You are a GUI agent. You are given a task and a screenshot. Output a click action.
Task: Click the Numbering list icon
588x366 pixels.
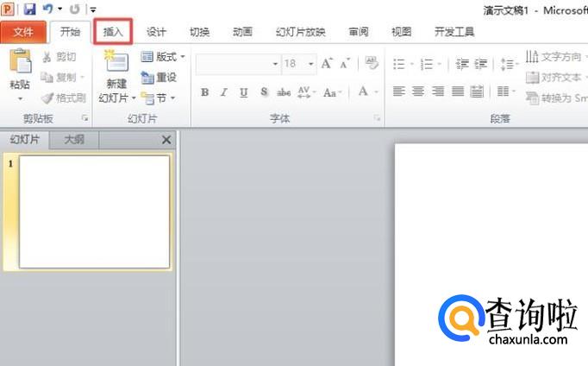427,64
